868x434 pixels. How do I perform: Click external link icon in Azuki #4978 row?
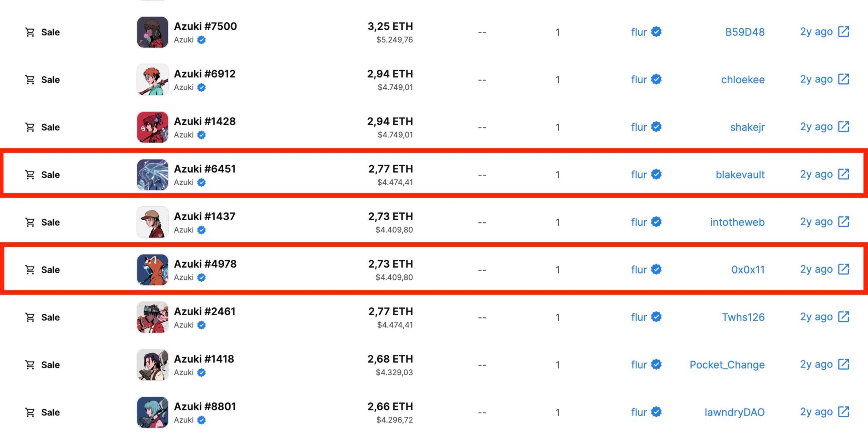click(x=843, y=269)
